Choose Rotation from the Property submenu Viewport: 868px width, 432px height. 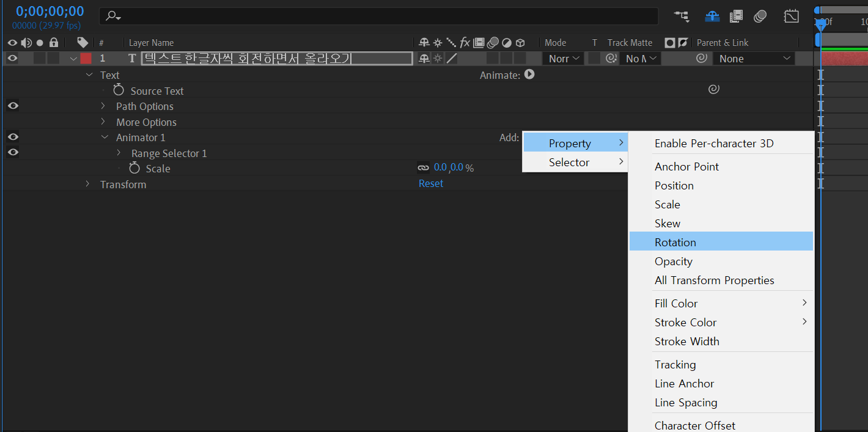coord(721,242)
